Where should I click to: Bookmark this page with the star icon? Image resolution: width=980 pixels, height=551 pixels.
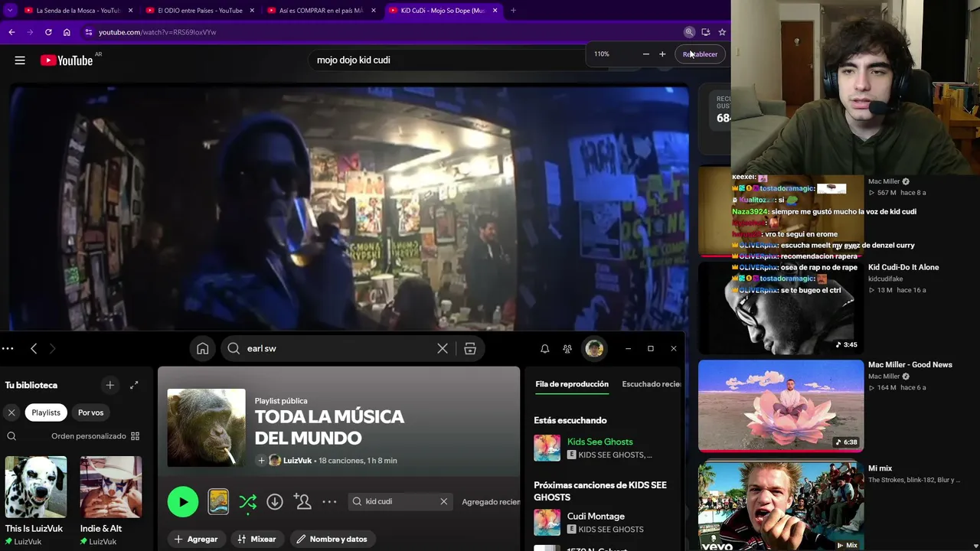click(x=722, y=32)
